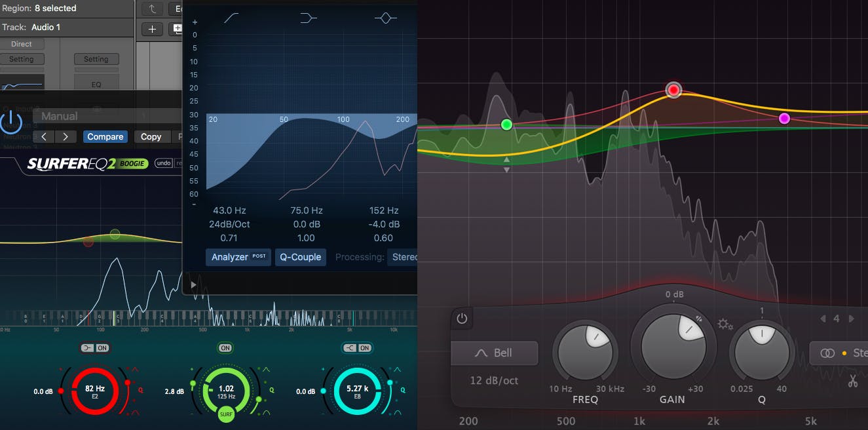
Task: Click the plus add-track button
Action: point(152,29)
